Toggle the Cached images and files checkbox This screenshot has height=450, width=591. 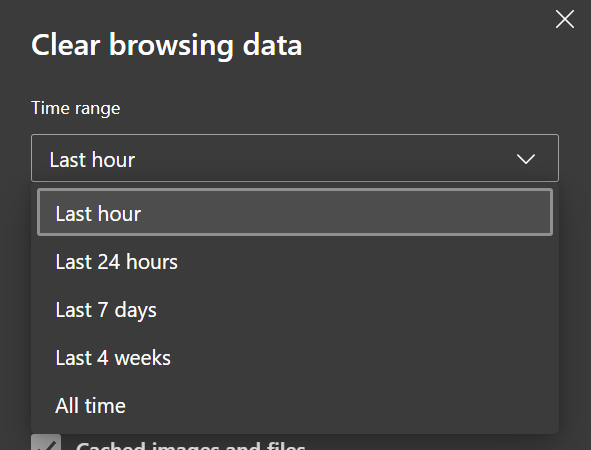pyautogui.click(x=46, y=443)
